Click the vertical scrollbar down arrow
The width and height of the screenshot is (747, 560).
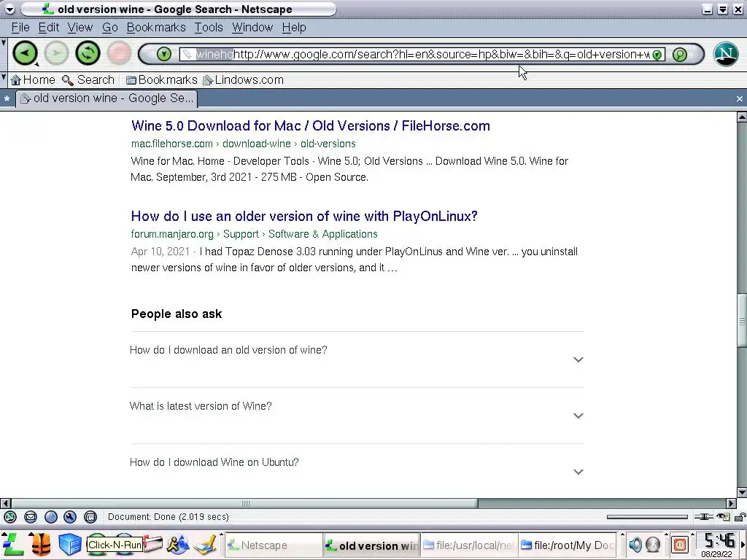click(742, 492)
